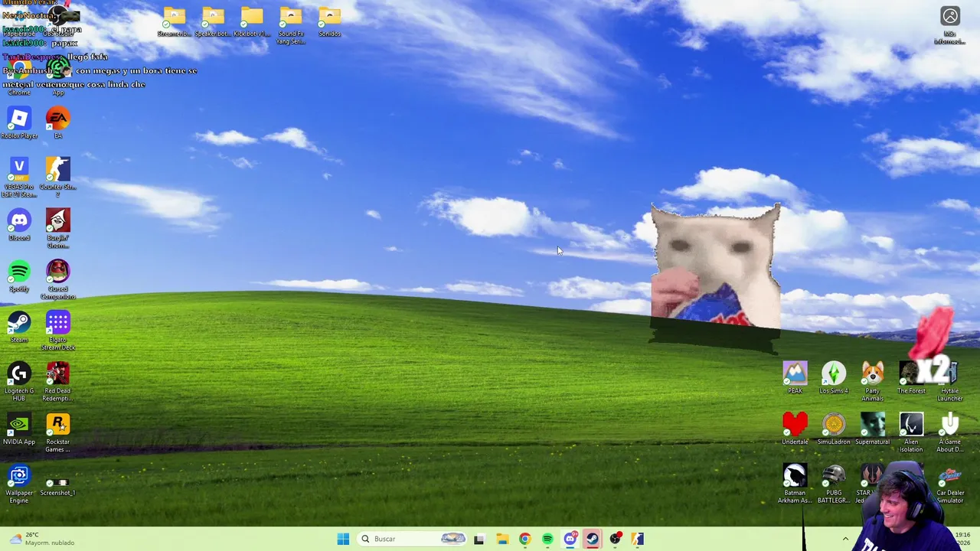Open Red Dead Redemption desktop icon
The image size is (980, 551).
coord(57,381)
